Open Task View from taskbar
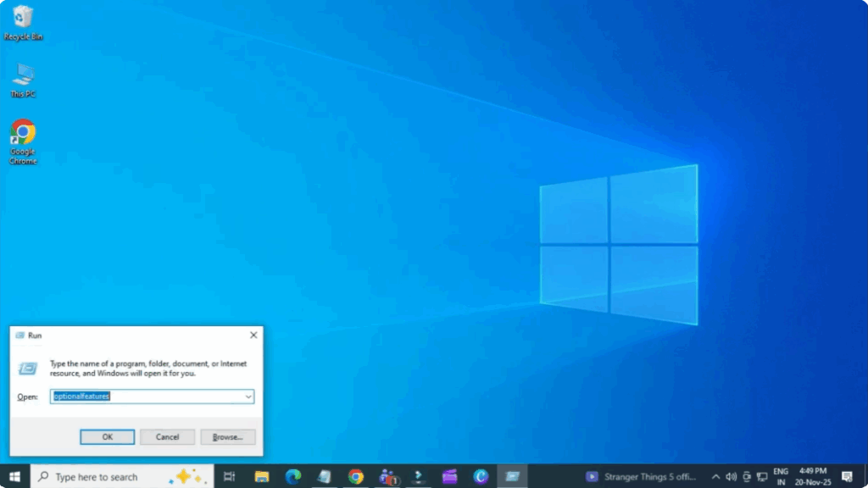Image resolution: width=868 pixels, height=488 pixels. pyautogui.click(x=229, y=477)
